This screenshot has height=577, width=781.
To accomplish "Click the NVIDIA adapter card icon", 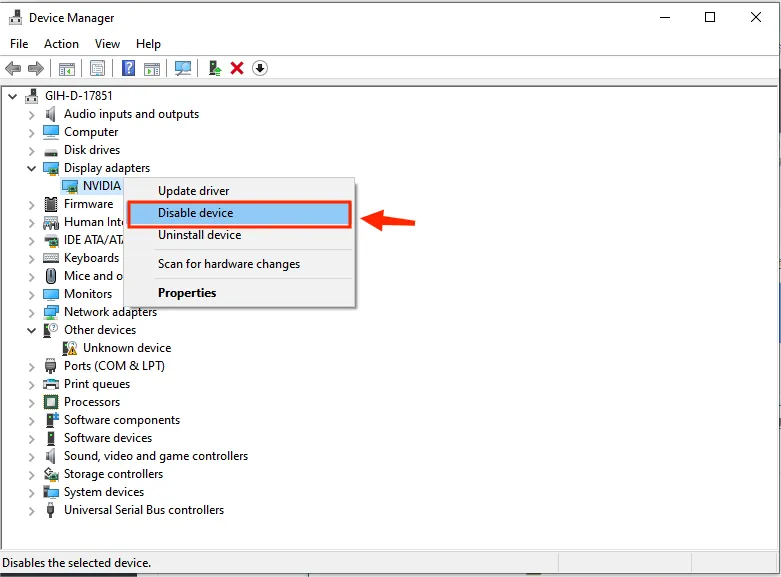I will [70, 186].
